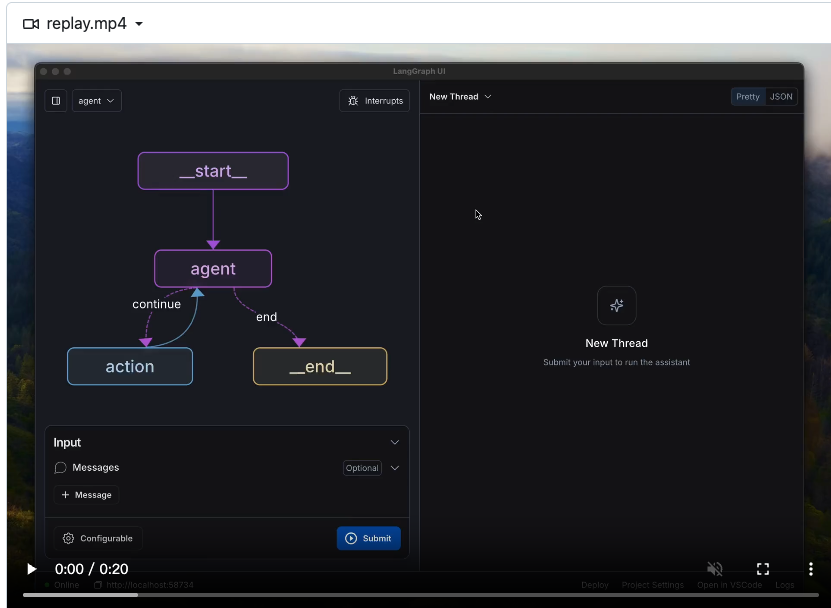Image resolution: width=831 pixels, height=608 pixels.
Task: Unmute the video audio
Action: [x=715, y=569]
